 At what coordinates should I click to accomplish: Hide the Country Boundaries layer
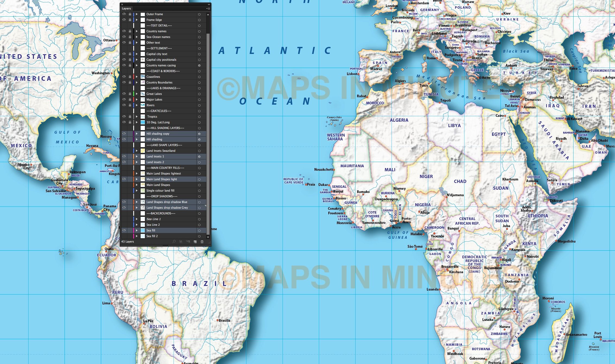124,82
